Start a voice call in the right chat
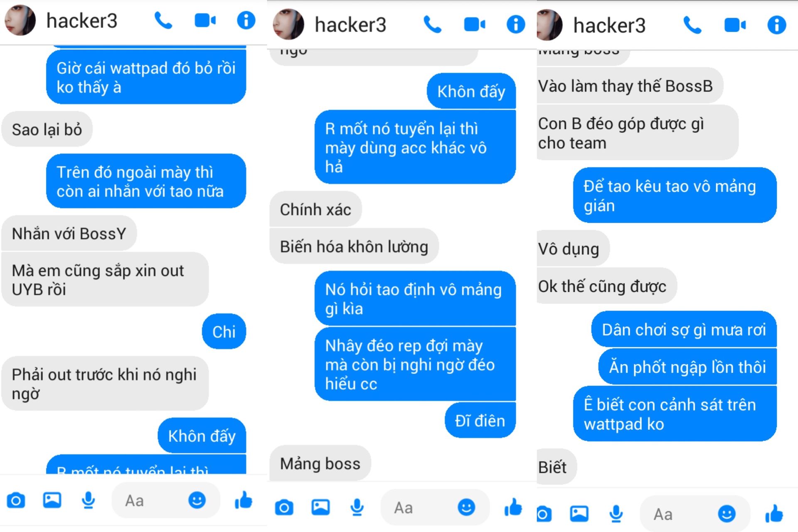Image resolution: width=798 pixels, height=532 pixels. [x=692, y=25]
